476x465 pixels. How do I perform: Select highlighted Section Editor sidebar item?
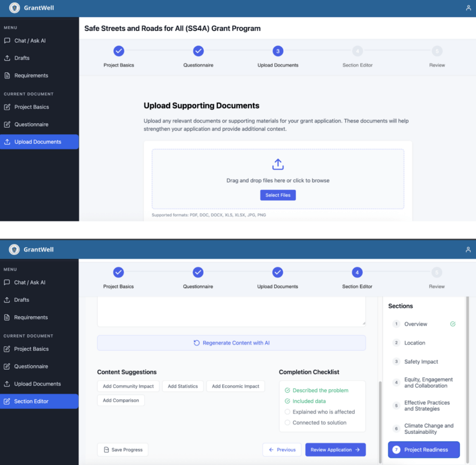pos(39,401)
